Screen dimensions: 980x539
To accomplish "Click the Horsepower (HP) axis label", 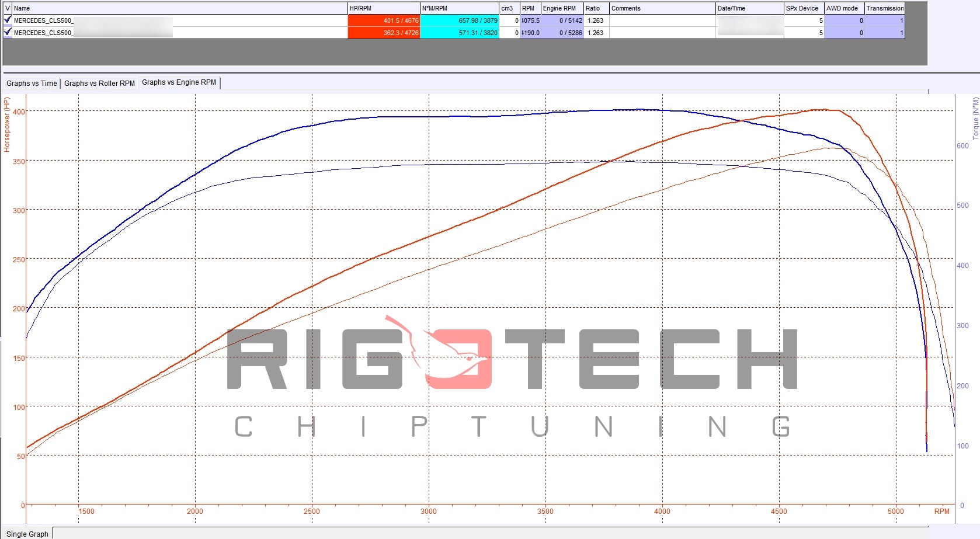I will pos(7,125).
